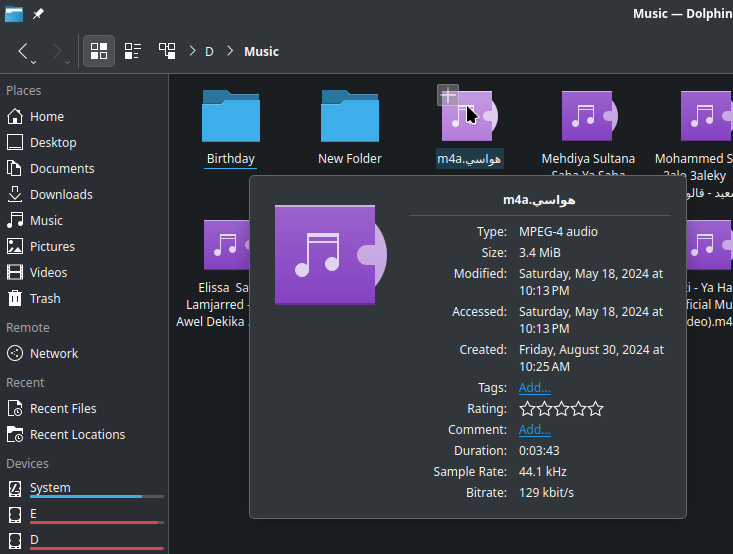
Task: Open Pictures in Places sidebar
Action: pyautogui.click(x=84, y=246)
